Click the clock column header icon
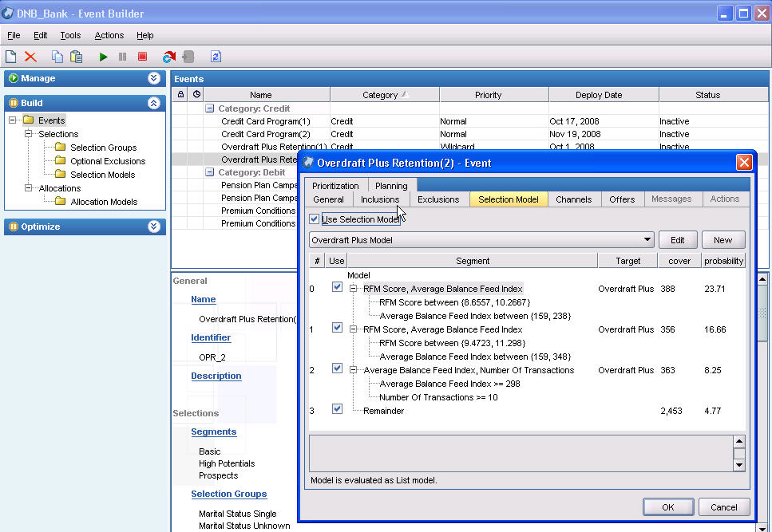This screenshot has width=772, height=532. point(196,94)
